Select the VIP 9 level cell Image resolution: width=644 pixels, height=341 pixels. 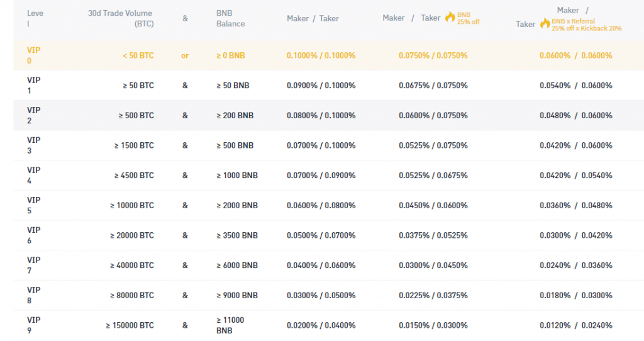tap(34, 325)
